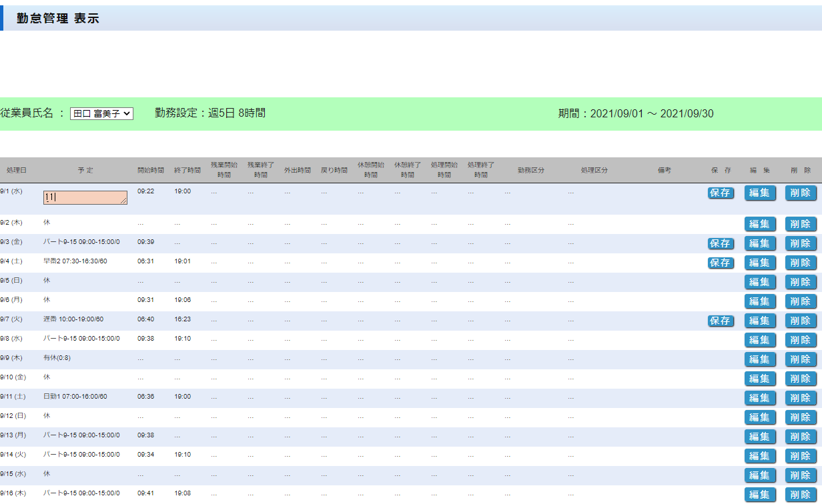Open the employee name dropdown 田口 富美子
Image resolution: width=822 pixels, height=504 pixels.
[101, 114]
